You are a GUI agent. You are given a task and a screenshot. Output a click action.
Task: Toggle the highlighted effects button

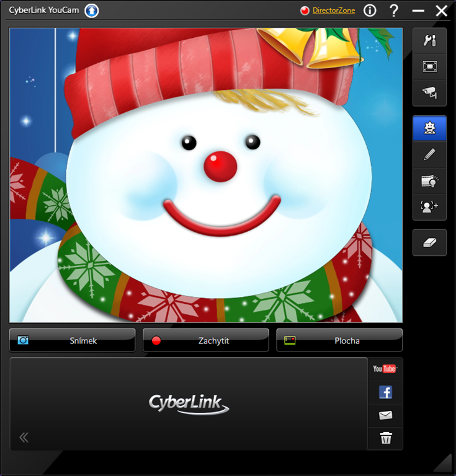(429, 128)
